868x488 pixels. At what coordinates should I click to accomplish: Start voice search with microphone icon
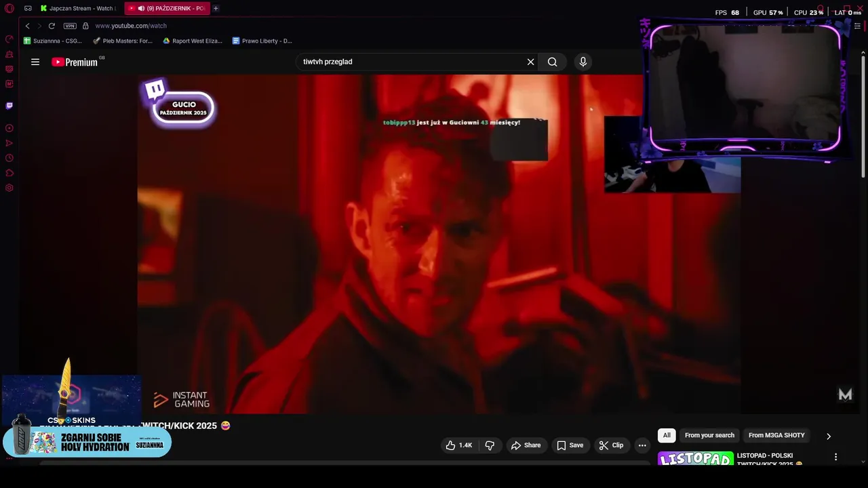click(583, 62)
